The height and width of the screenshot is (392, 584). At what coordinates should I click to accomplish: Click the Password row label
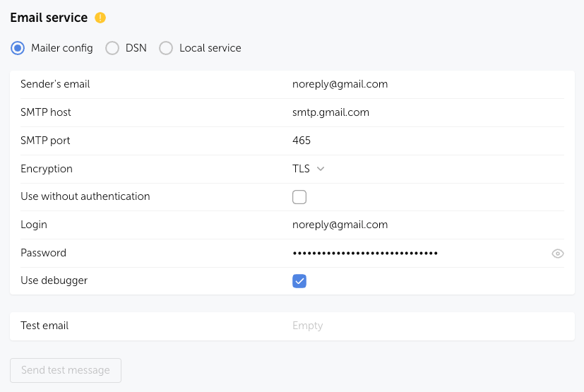[x=43, y=253]
